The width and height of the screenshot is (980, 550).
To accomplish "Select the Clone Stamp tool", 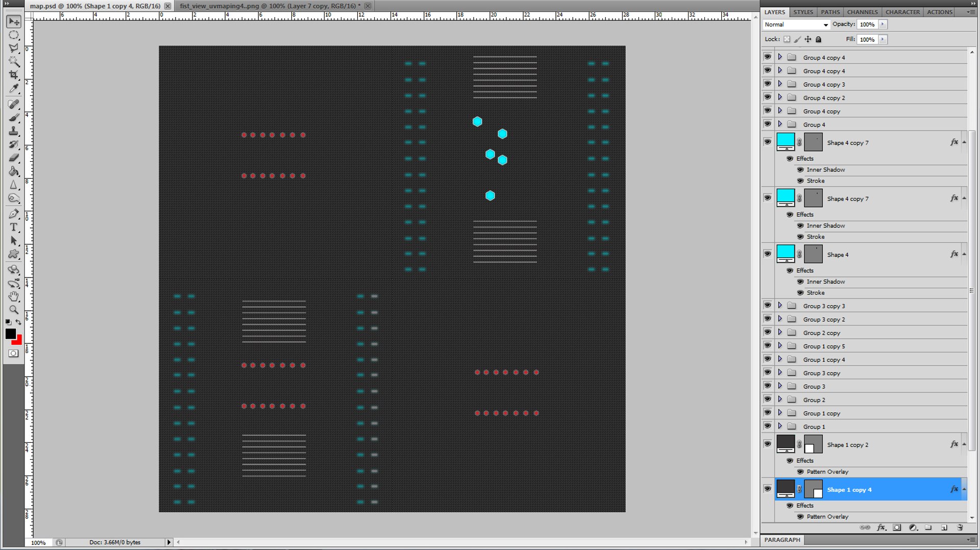I will tap(14, 131).
